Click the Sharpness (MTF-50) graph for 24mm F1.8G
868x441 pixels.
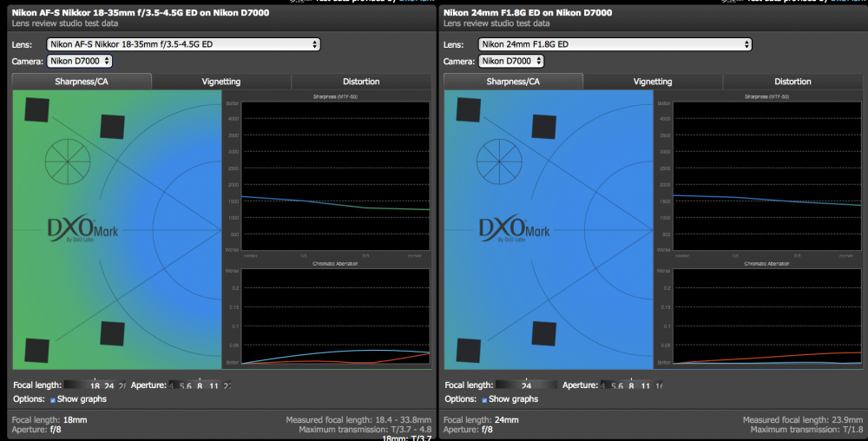coord(767,176)
